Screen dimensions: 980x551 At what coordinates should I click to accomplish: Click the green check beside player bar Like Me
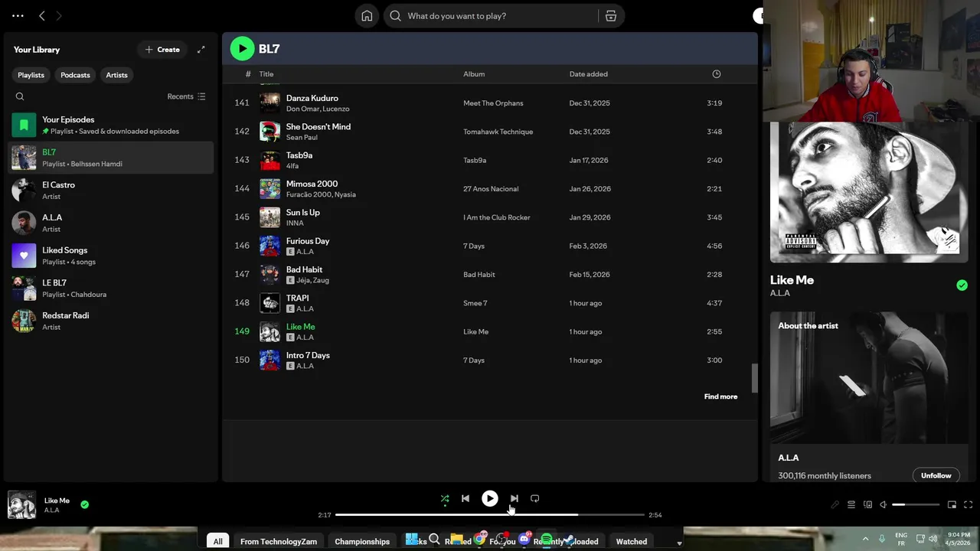(84, 504)
